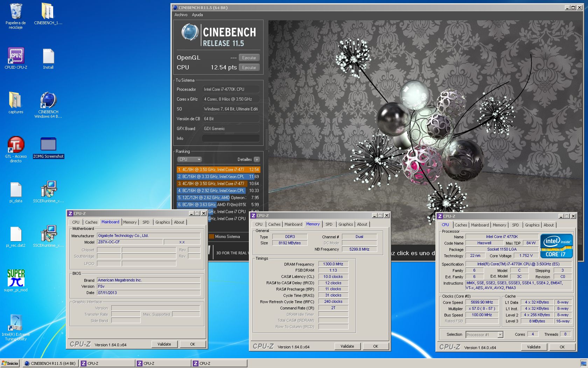Click the Core Speed value 5699.90 MHz
Screen dimensions: 588x368
[x=482, y=302]
